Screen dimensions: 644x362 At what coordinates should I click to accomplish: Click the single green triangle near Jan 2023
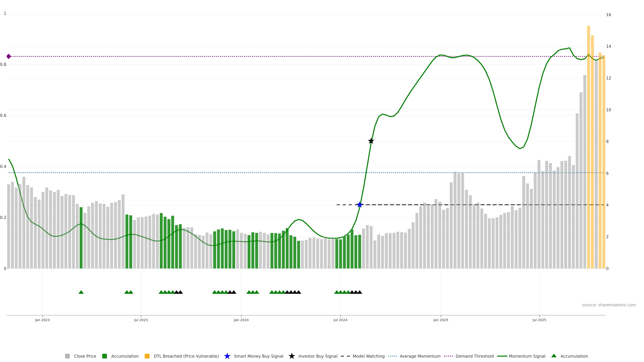pos(81,292)
